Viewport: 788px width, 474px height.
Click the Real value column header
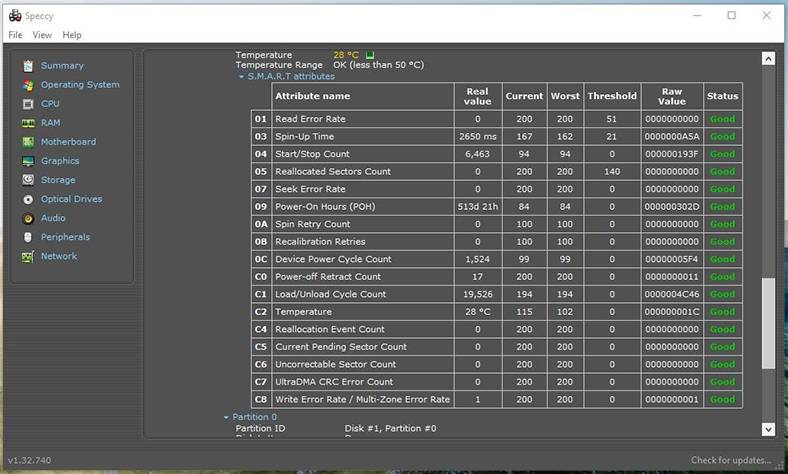click(477, 96)
